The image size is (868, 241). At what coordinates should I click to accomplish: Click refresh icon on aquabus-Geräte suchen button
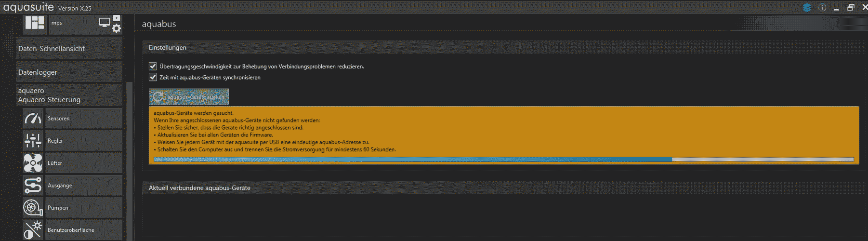(158, 97)
